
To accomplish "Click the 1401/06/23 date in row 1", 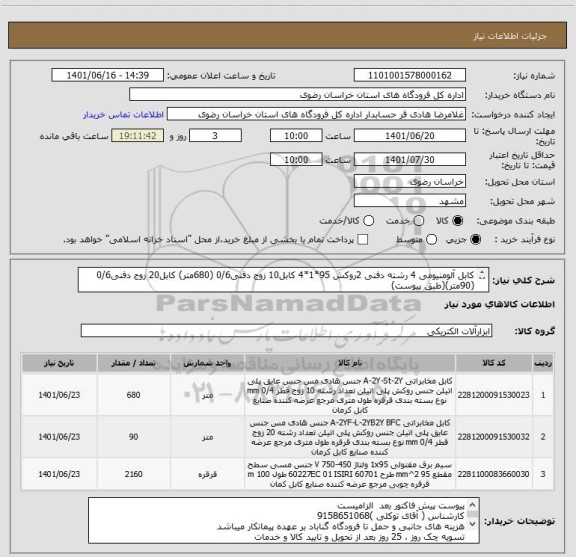I will (59, 395).
